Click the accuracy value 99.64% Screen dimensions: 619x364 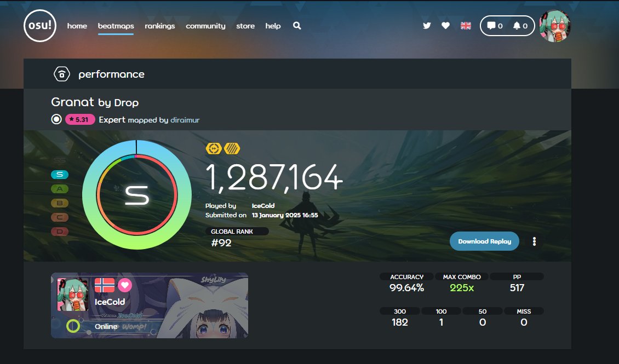click(406, 288)
